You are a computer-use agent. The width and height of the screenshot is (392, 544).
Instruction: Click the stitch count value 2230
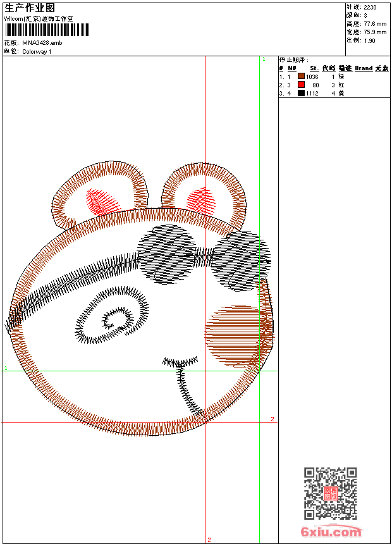point(370,7)
